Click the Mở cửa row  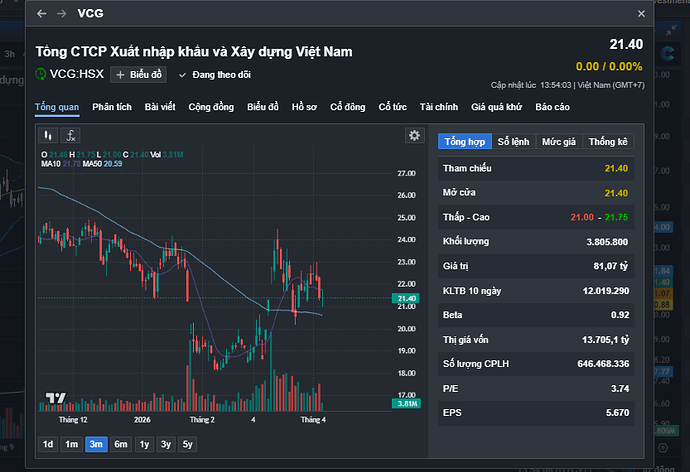pyautogui.click(x=536, y=193)
